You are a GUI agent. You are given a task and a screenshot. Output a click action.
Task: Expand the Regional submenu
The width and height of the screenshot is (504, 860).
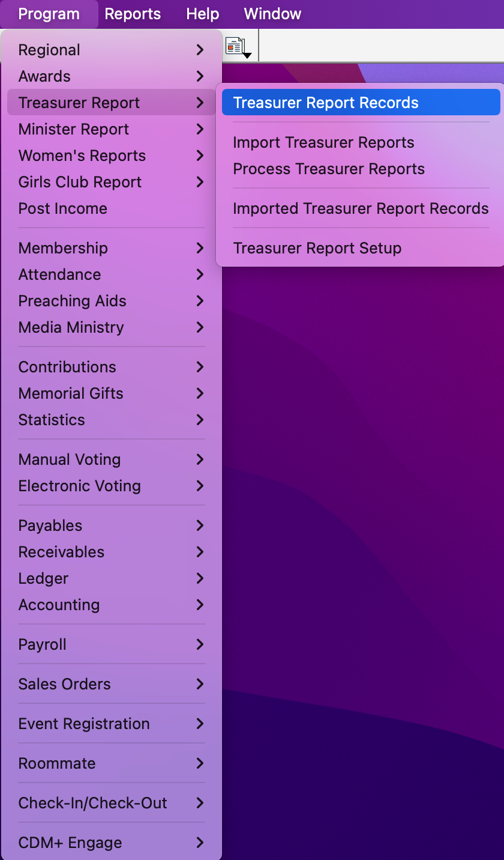(x=108, y=50)
